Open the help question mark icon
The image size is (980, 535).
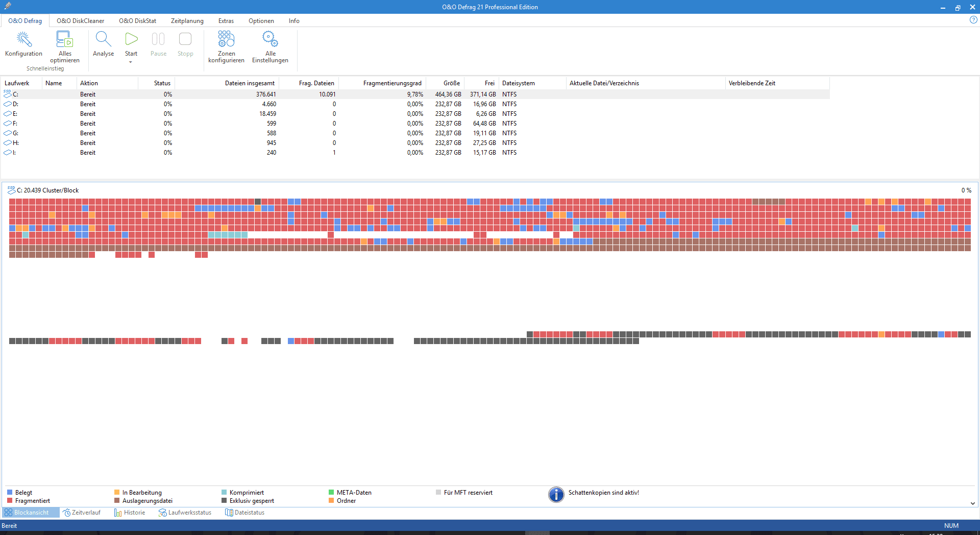[x=973, y=20]
